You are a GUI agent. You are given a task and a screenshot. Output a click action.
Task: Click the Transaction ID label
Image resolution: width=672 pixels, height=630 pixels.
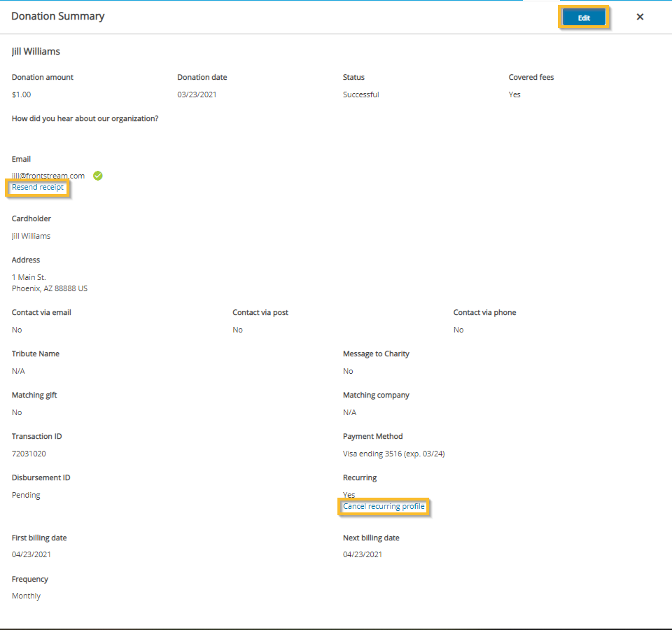[36, 436]
